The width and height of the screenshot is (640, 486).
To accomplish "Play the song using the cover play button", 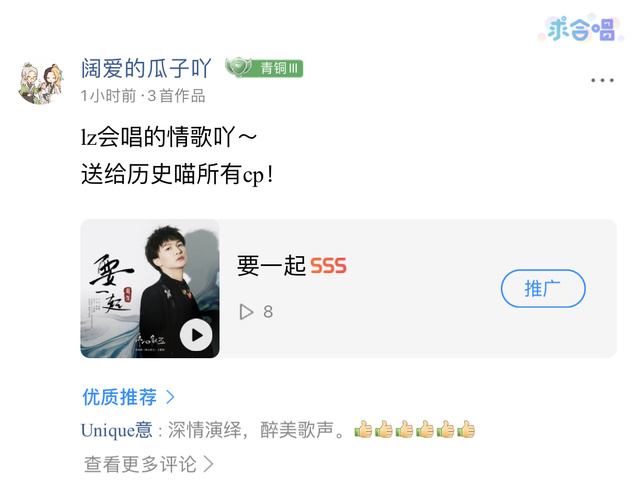I will click(x=196, y=335).
